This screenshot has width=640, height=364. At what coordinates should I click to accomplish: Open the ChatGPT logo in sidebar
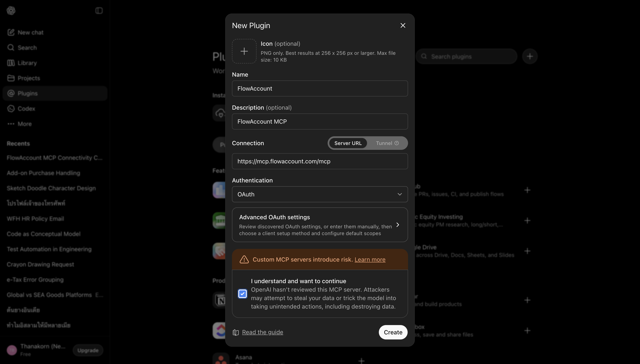tap(11, 11)
